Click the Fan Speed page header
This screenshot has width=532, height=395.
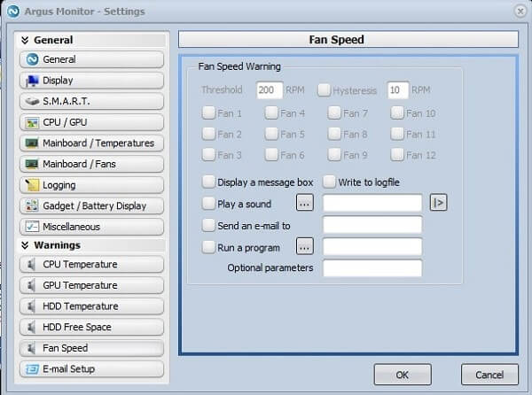coord(348,39)
